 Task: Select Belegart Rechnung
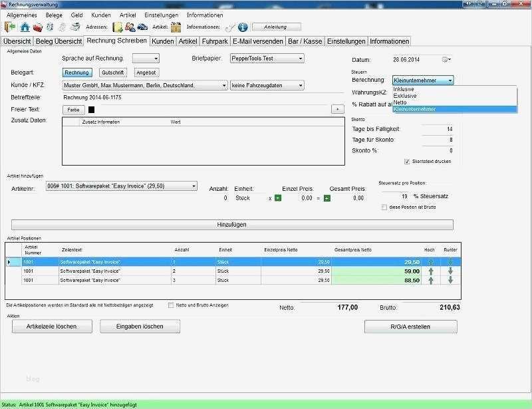tap(76, 72)
